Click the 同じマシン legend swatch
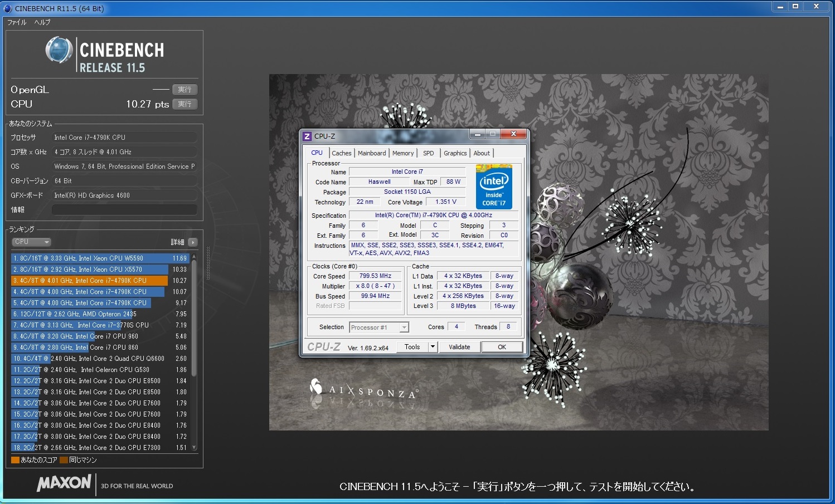Image resolution: width=835 pixels, height=504 pixels. pyautogui.click(x=64, y=460)
